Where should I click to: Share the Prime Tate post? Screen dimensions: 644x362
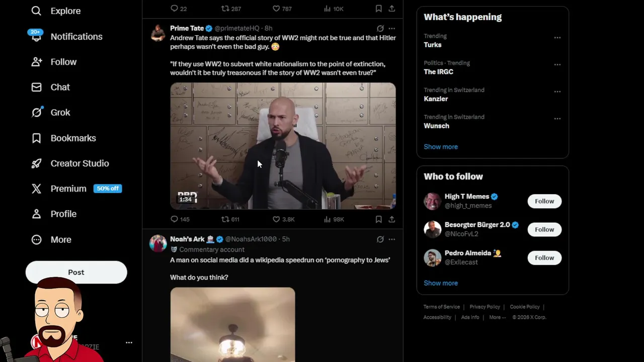coord(391,219)
